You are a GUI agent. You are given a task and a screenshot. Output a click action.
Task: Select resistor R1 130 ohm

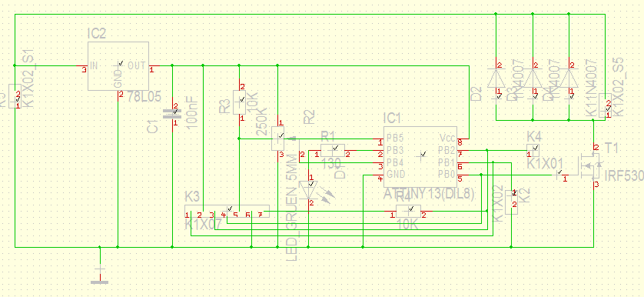(x=333, y=151)
